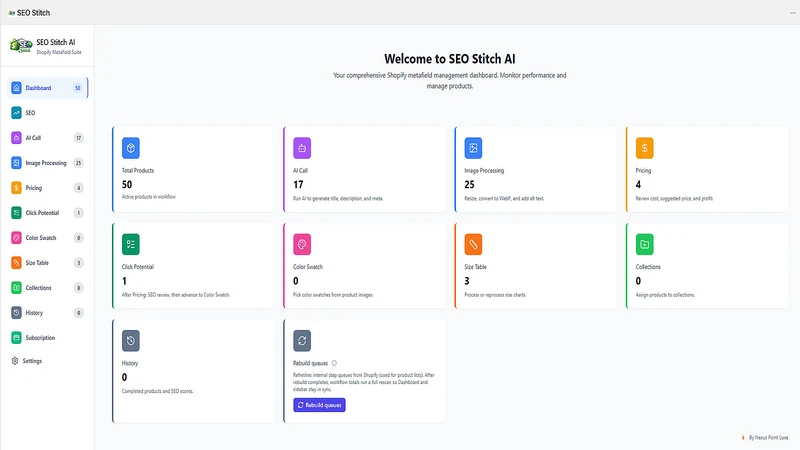800x450 pixels.
Task: Open Click Potential menu item
Action: coord(47,213)
